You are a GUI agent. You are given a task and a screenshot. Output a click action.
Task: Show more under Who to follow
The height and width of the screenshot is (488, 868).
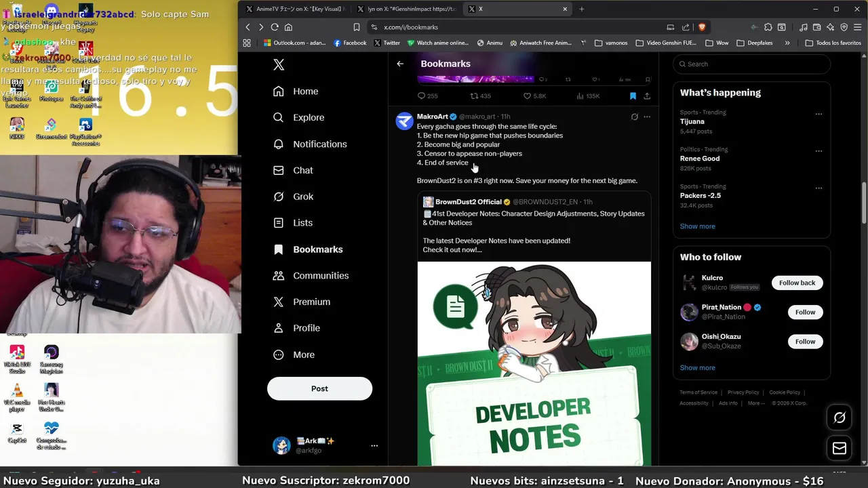tap(697, 368)
